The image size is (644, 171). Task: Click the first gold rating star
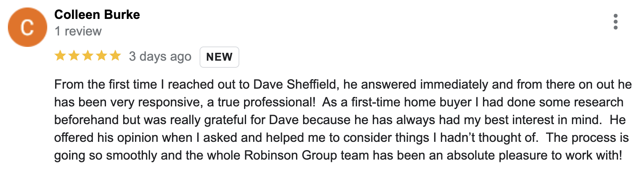tap(60, 56)
